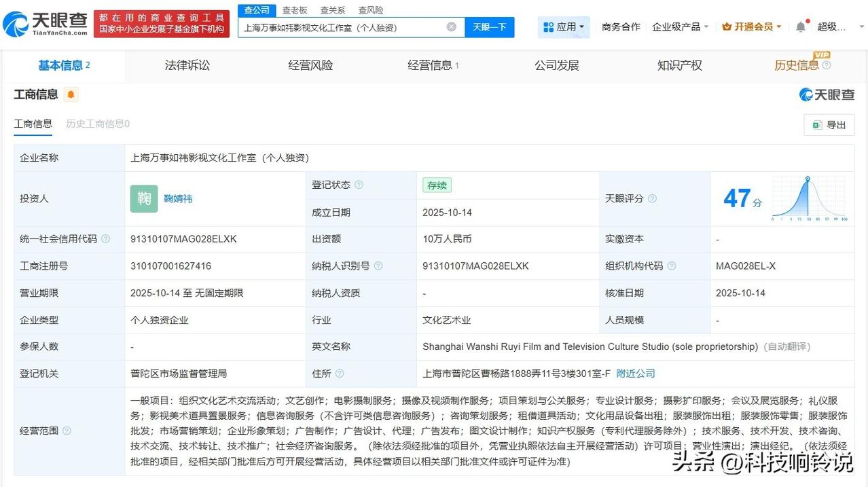
Task: Switch to 查公司 search tab
Action: click(257, 10)
